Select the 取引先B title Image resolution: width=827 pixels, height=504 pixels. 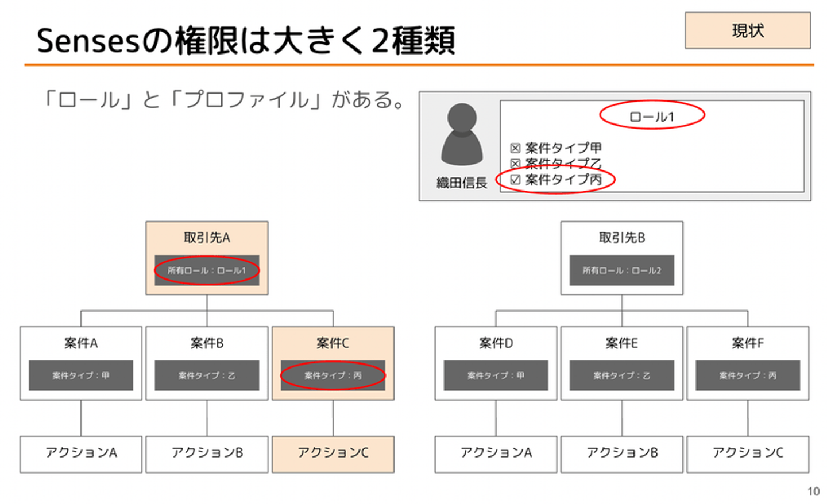pyautogui.click(x=622, y=238)
